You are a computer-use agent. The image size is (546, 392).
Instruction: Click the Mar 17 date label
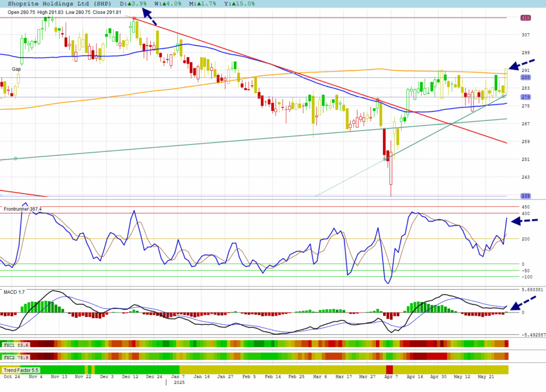(344, 377)
